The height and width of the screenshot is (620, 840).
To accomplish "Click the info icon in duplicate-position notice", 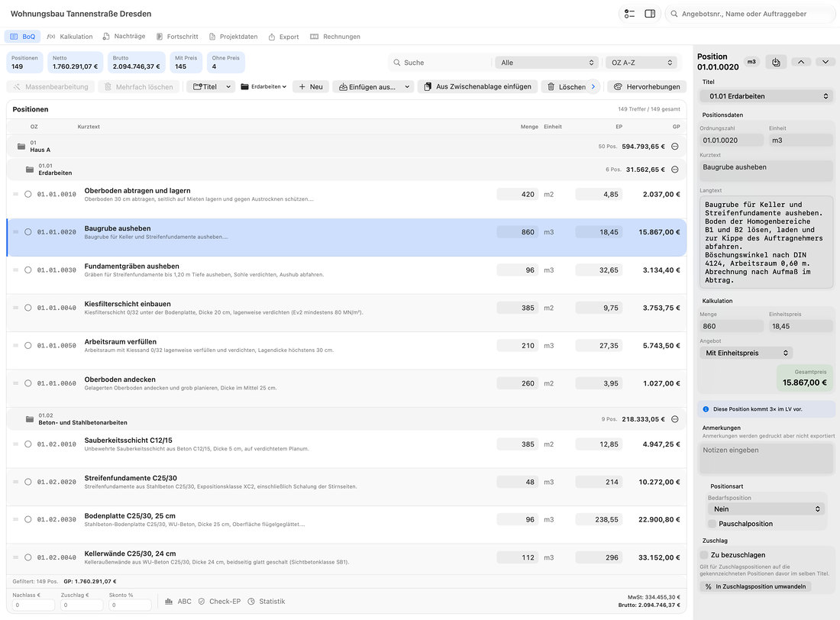I will pyautogui.click(x=706, y=409).
